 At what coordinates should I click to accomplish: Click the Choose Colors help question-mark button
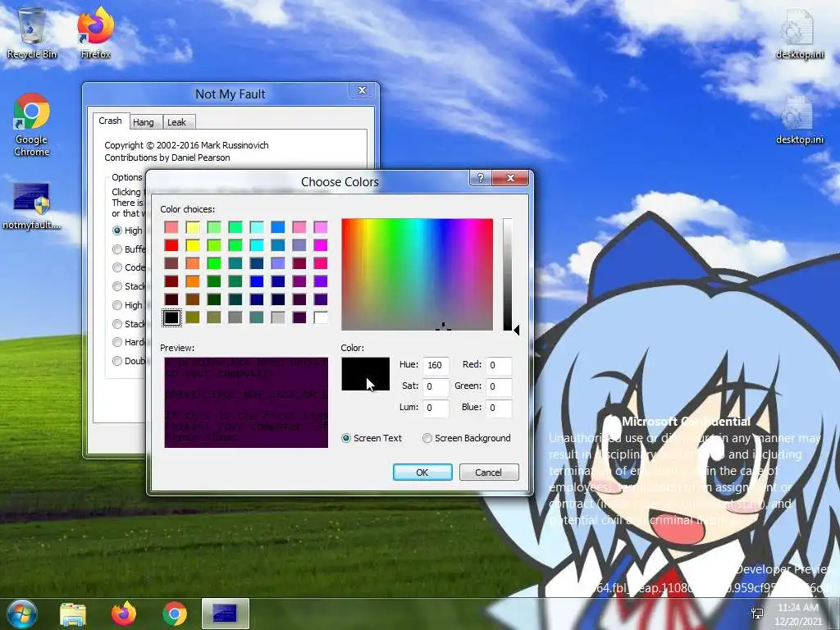click(480, 178)
